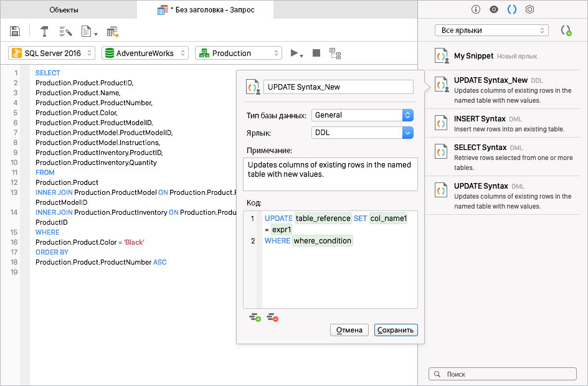Open the SQL Server 2016 connection dropdown

point(52,53)
